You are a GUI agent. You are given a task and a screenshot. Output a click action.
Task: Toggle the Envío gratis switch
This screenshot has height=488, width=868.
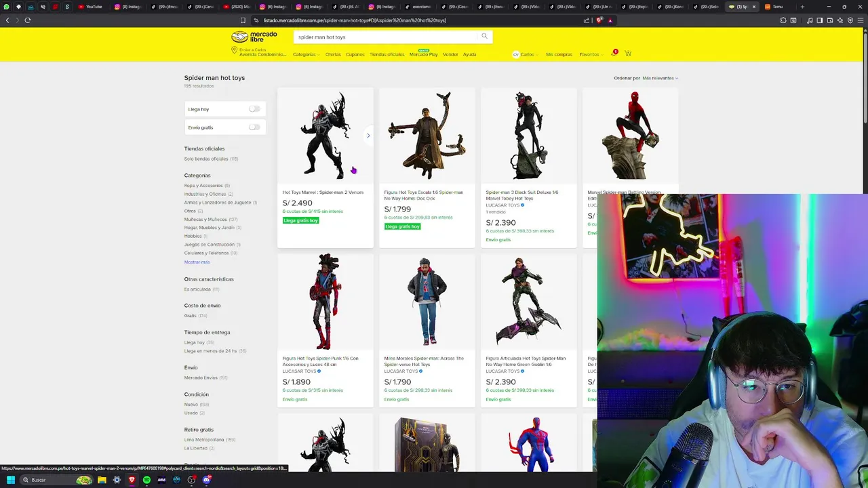254,127
